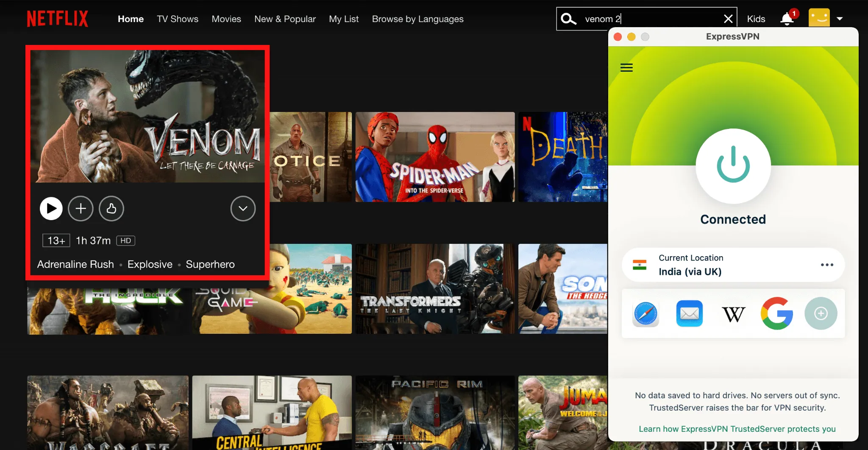Open New & Popular

[285, 19]
